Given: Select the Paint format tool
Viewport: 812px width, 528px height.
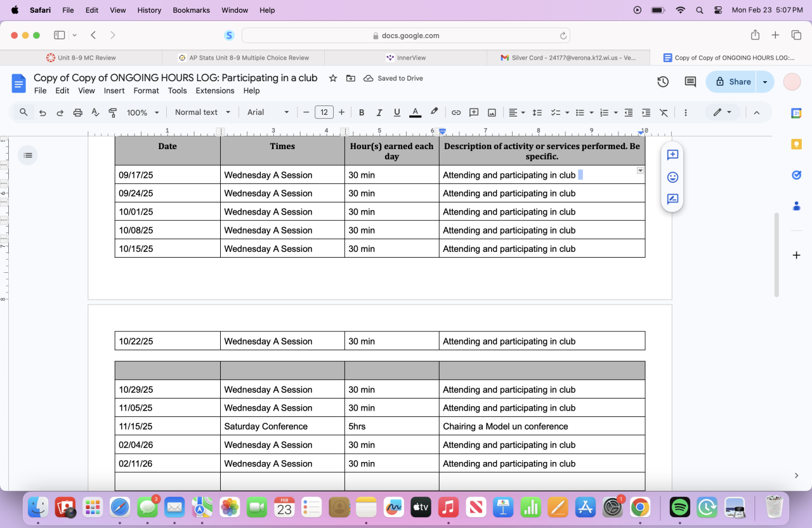Looking at the screenshot, I should click(113, 112).
